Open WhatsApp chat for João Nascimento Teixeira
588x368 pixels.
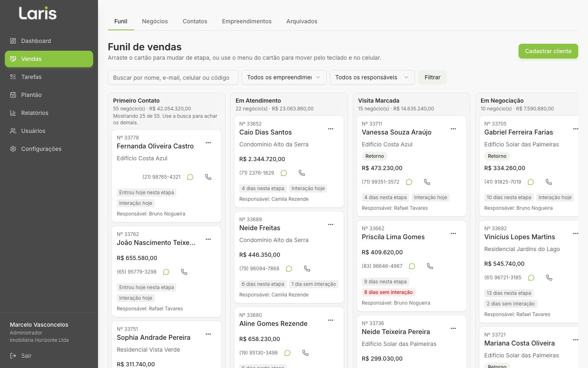click(x=166, y=272)
